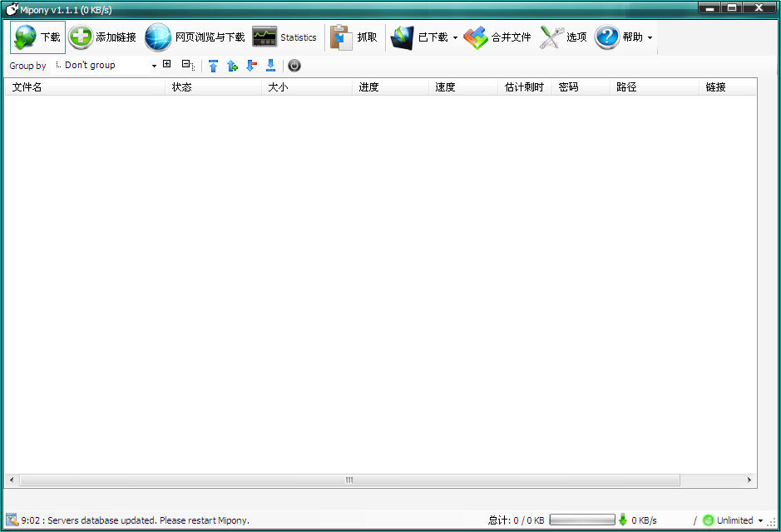Click the horizontal scrollbar thumb
781x532 pixels.
(349, 480)
